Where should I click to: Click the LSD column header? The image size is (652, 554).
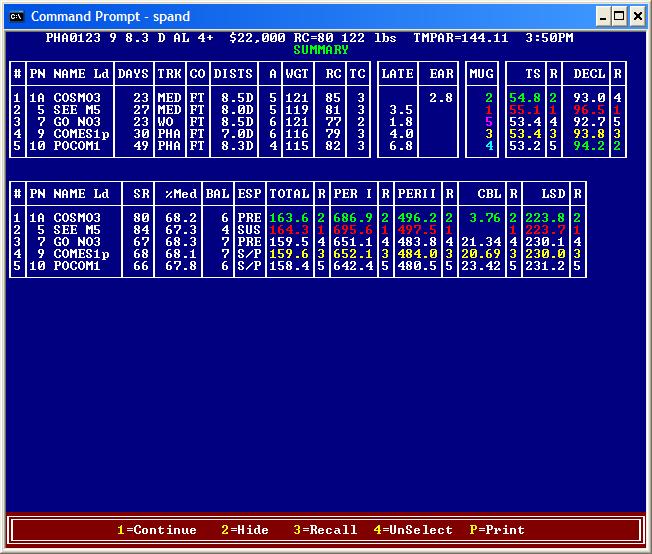click(x=553, y=194)
